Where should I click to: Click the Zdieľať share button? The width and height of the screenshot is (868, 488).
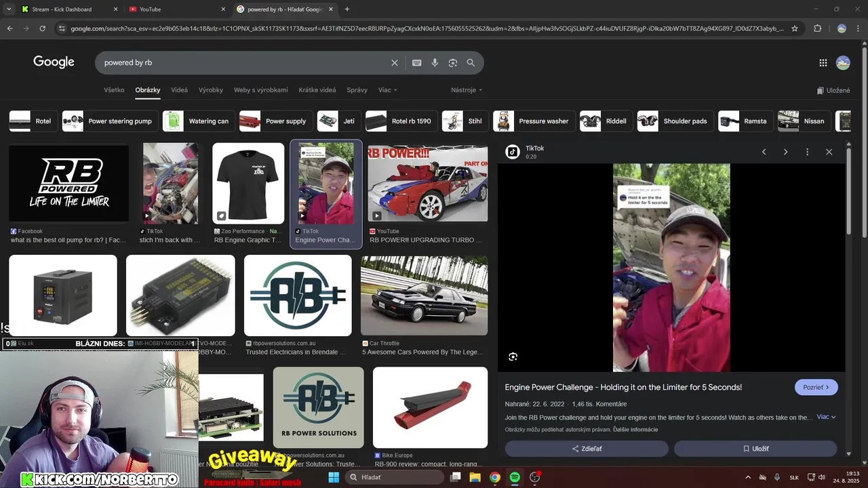click(x=587, y=449)
